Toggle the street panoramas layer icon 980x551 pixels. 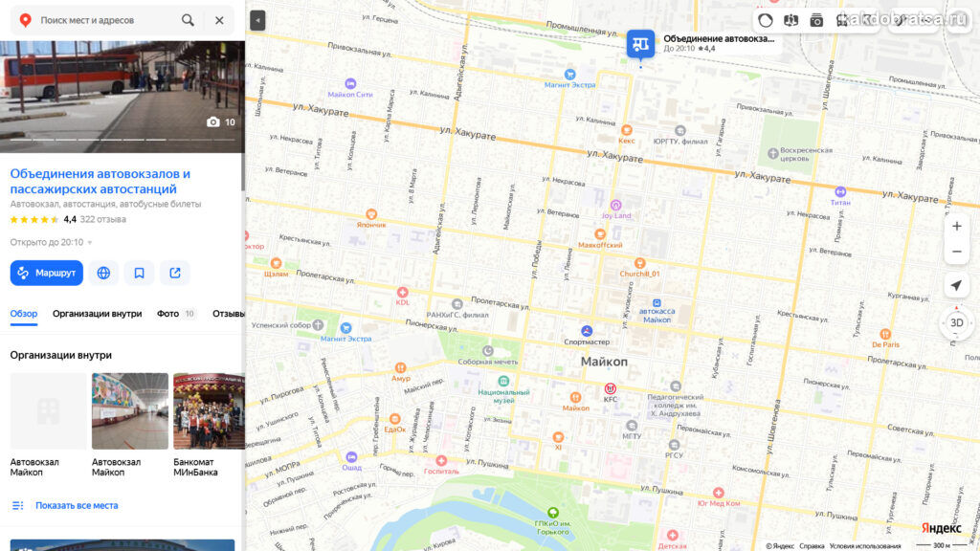click(791, 20)
